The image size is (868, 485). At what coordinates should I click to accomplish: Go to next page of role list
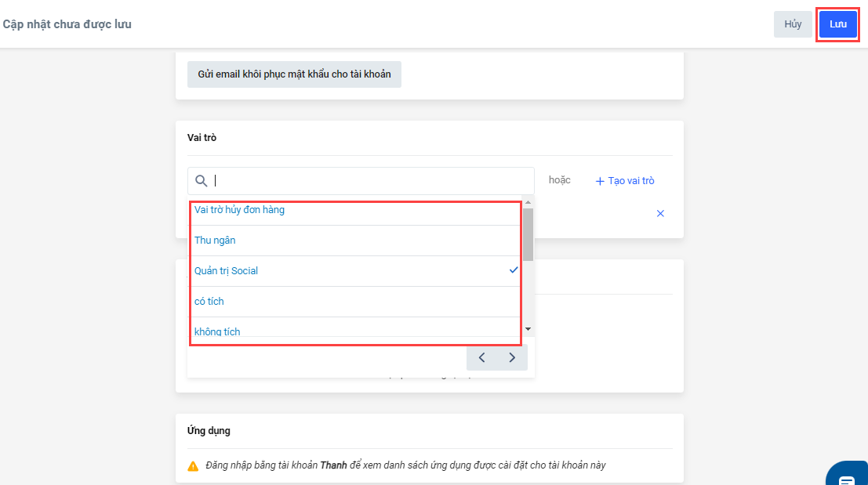point(512,357)
